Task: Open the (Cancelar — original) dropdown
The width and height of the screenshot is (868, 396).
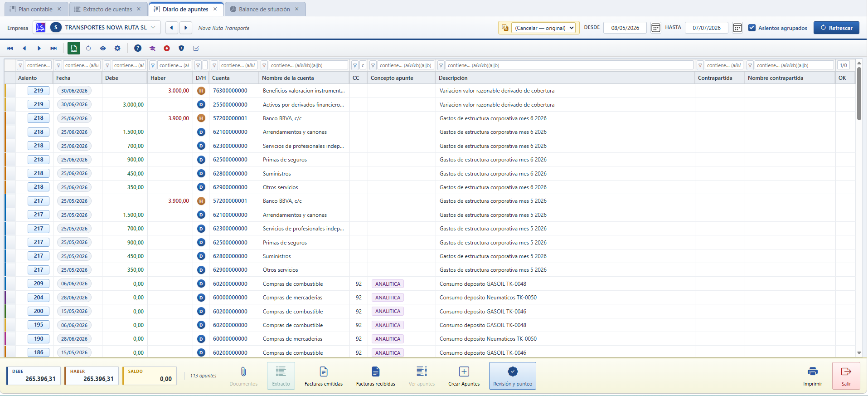Action: coord(543,28)
